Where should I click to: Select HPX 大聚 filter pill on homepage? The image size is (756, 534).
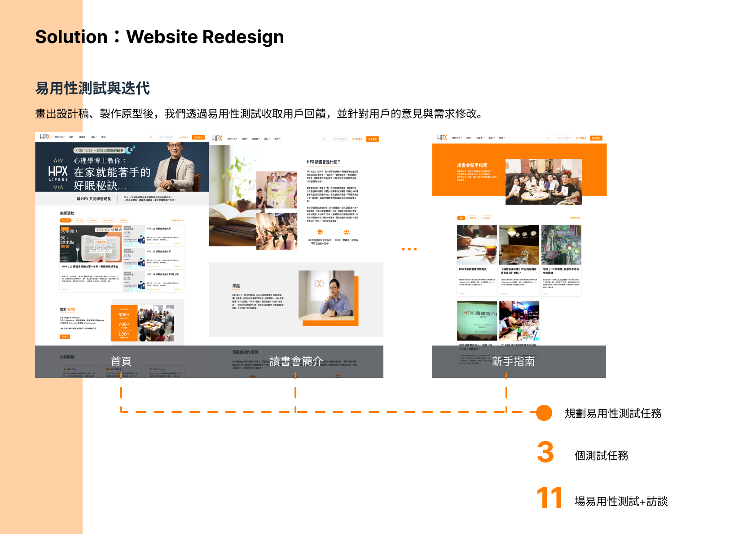click(x=66, y=220)
